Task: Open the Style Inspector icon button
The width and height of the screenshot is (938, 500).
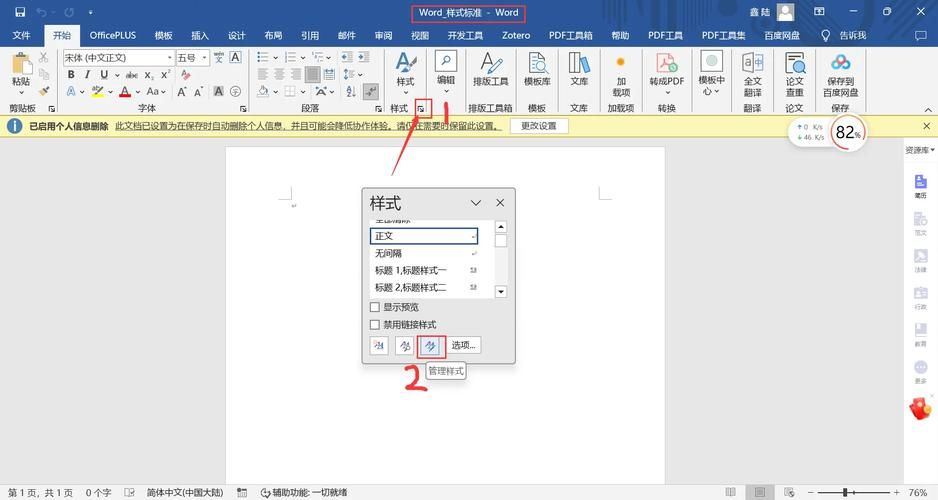Action: pos(404,346)
